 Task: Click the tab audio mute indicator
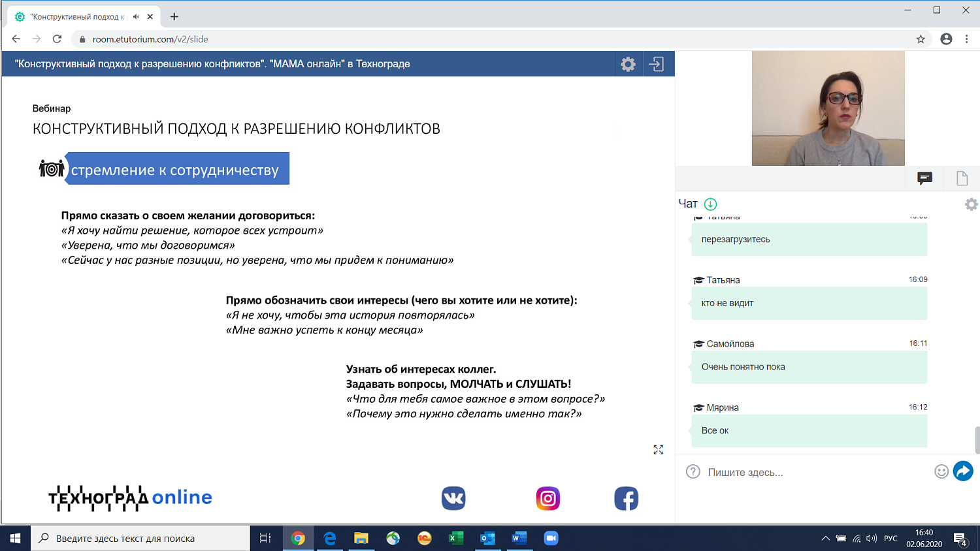[x=136, y=16]
